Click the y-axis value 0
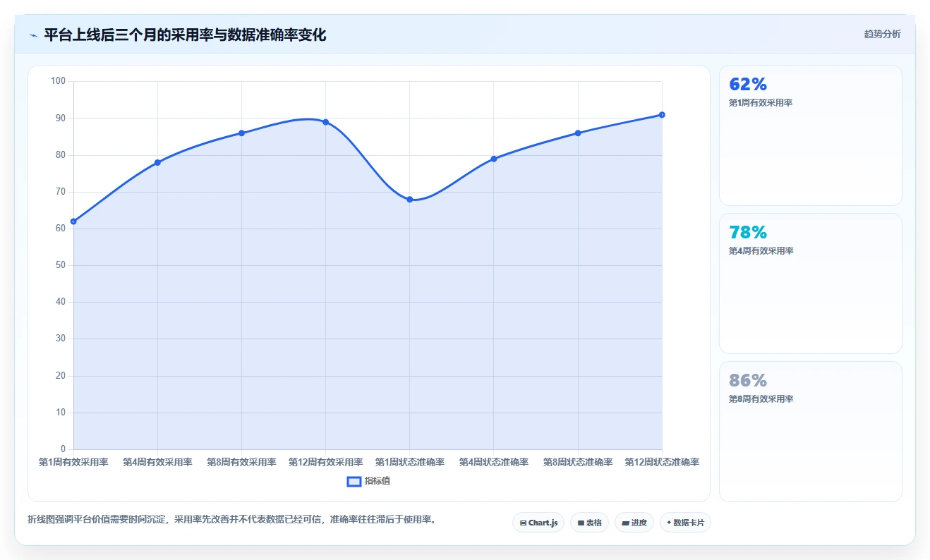The height and width of the screenshot is (560, 930). [x=63, y=449]
